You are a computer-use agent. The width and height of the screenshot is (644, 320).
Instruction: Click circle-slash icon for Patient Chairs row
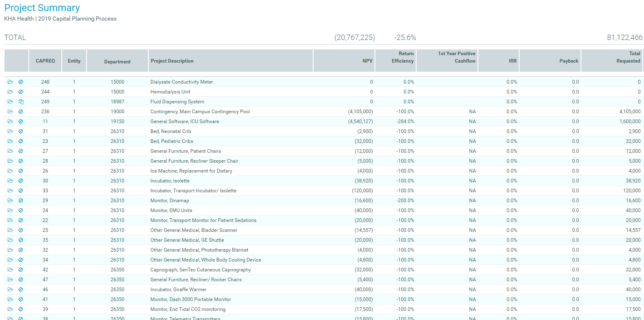[x=21, y=151]
